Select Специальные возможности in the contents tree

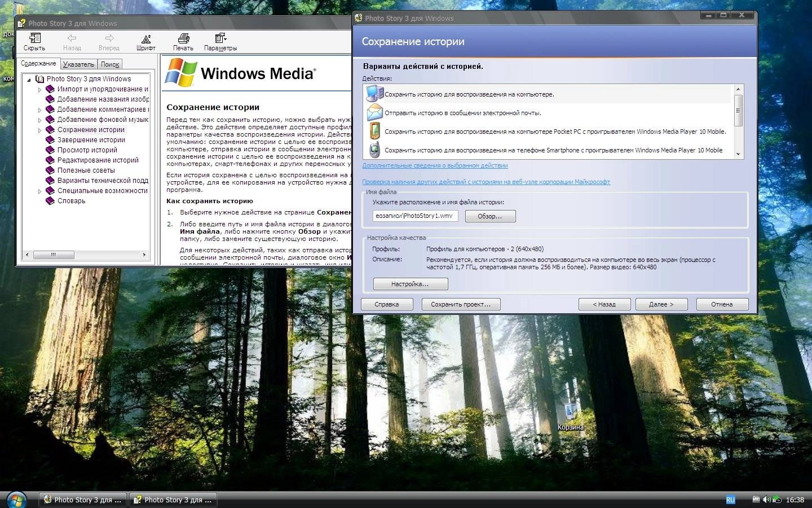[x=102, y=191]
